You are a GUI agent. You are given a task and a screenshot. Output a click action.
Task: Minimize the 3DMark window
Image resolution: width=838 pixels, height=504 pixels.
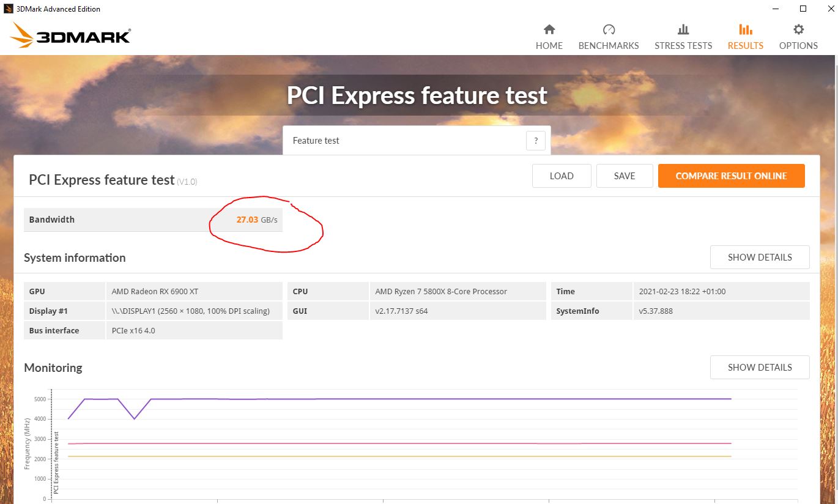pyautogui.click(x=775, y=9)
